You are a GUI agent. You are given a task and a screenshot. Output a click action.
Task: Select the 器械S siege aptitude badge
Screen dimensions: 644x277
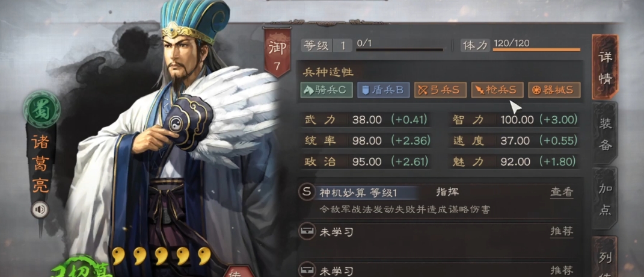click(x=554, y=90)
